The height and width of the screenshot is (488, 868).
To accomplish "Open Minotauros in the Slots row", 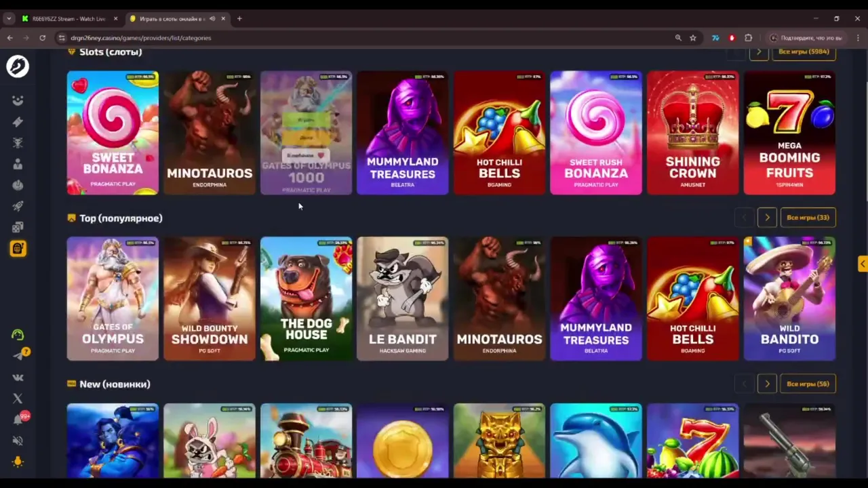I will point(210,133).
